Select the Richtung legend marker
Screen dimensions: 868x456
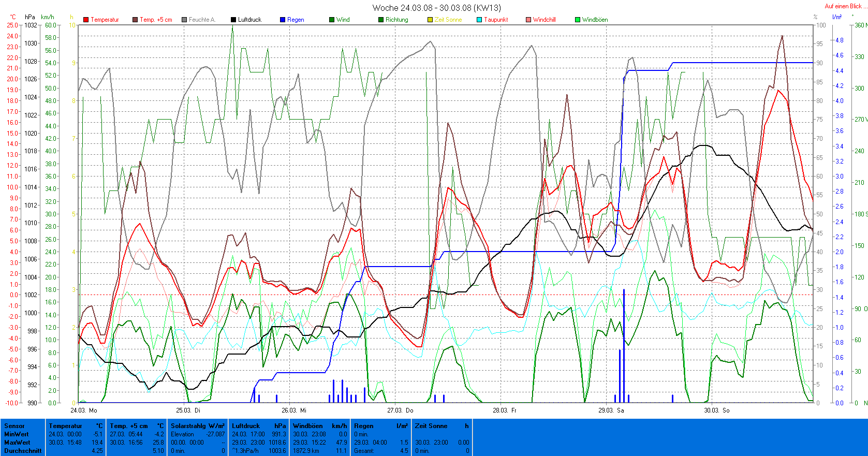coord(381,20)
